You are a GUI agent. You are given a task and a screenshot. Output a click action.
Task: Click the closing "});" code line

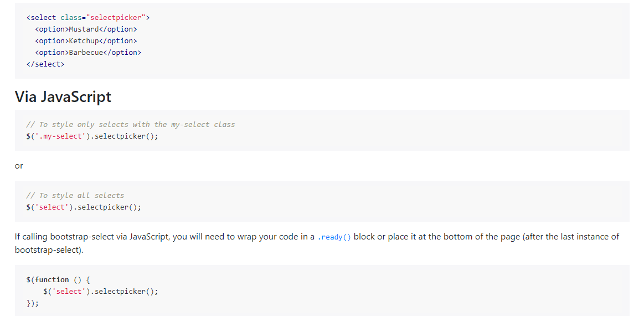33,303
